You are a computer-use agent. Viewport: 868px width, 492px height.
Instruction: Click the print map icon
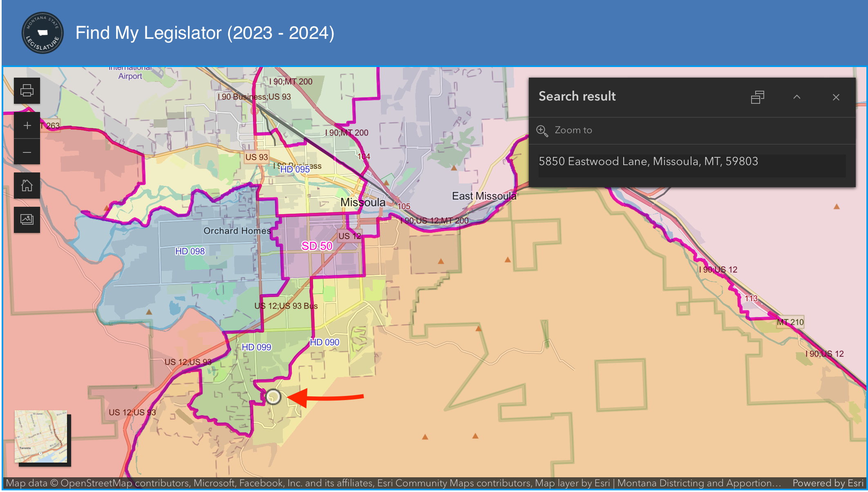coord(27,90)
